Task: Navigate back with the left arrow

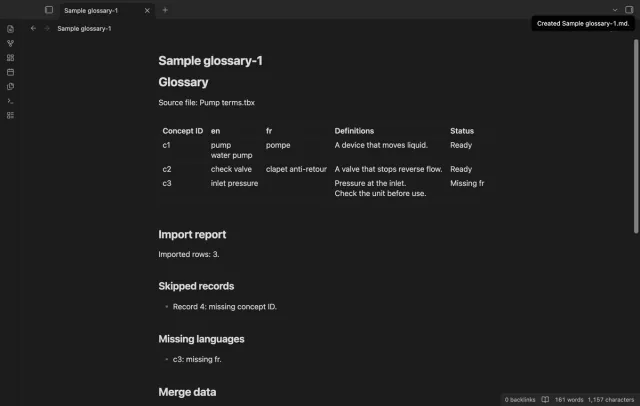Action: tap(33, 28)
